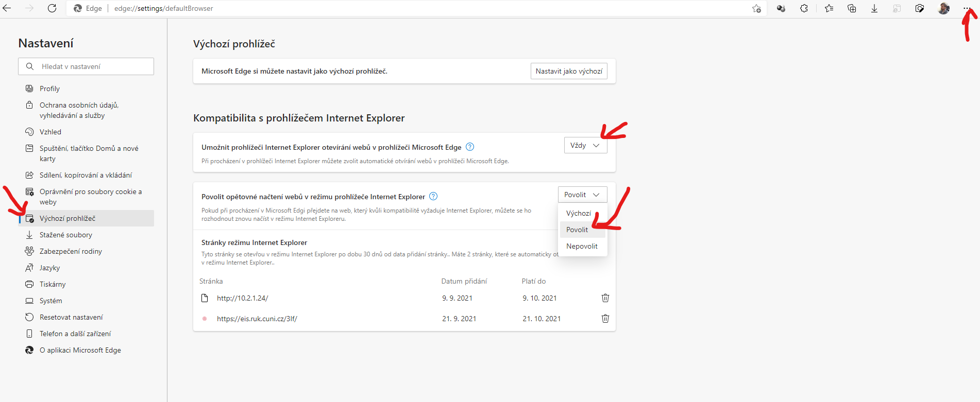Open the Downloads arrow icon
Viewport: 980px width, 402px height.
click(x=874, y=8)
